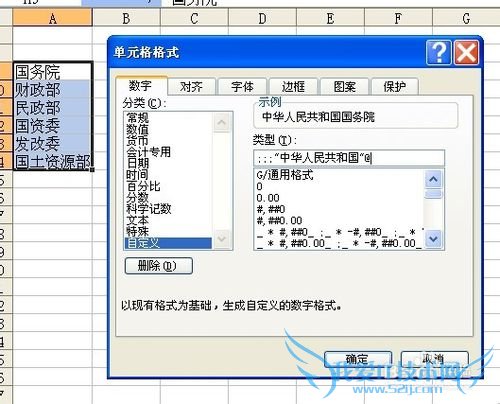Viewport: 500px width, 404px height.
Task: Select the 日期 category
Action: coord(168,163)
